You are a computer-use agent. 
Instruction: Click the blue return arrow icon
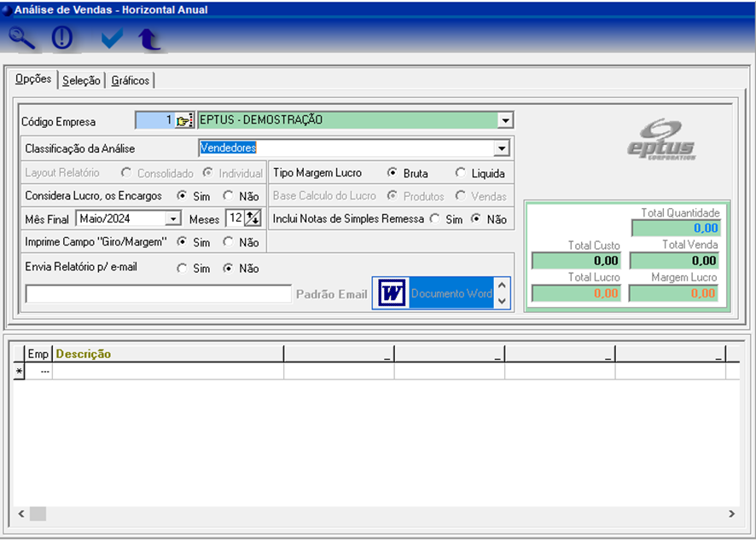click(x=150, y=39)
